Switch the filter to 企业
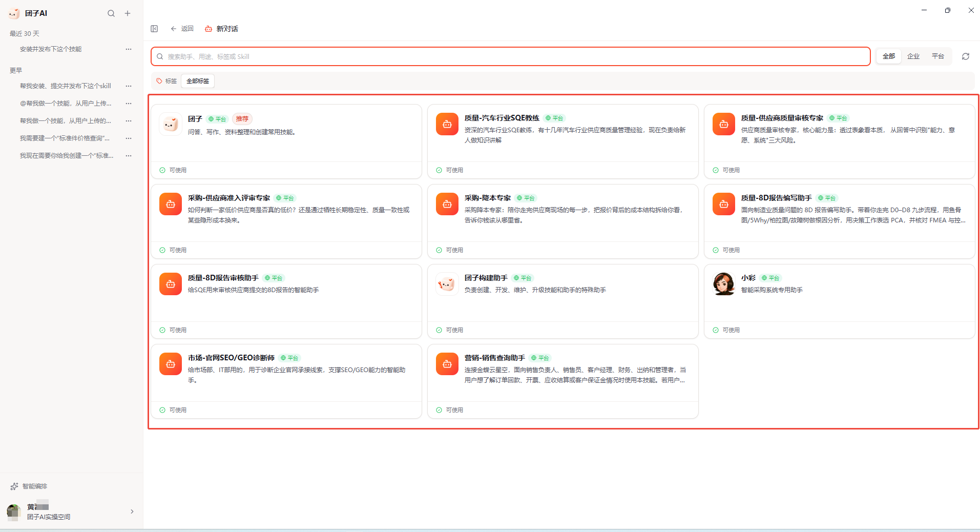Screen dimensions: 980x532 point(913,56)
